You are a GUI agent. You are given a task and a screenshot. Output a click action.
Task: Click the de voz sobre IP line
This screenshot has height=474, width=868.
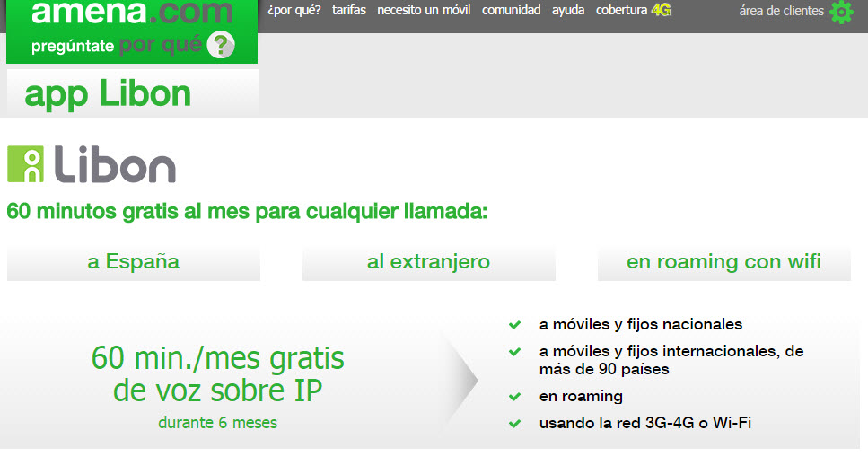point(217,391)
